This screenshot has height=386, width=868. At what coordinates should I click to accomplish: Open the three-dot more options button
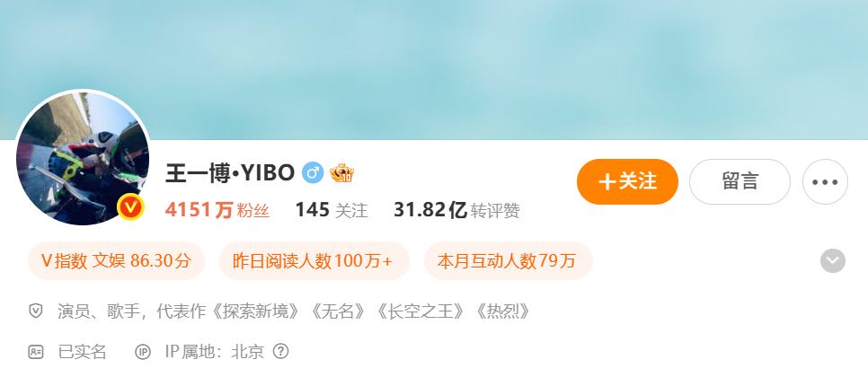[825, 182]
